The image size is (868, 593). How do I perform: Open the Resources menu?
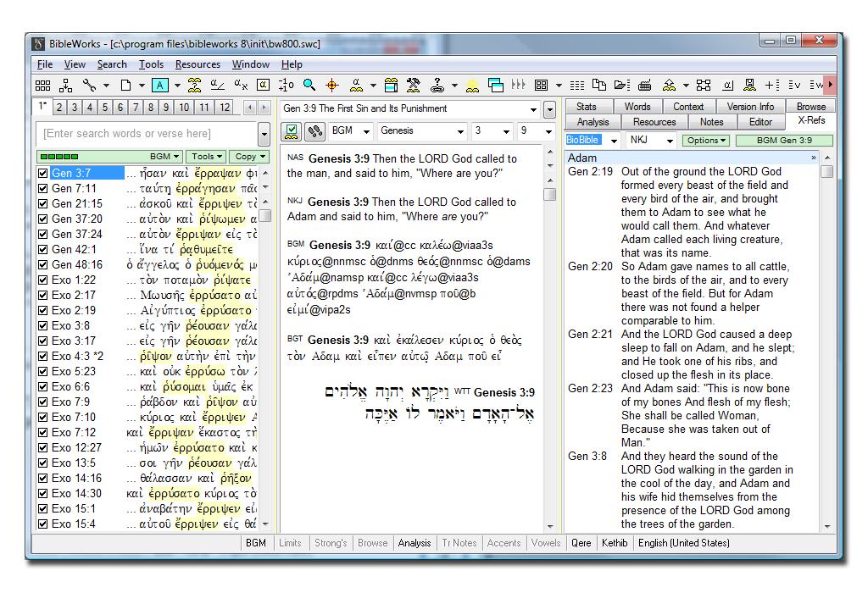click(198, 64)
